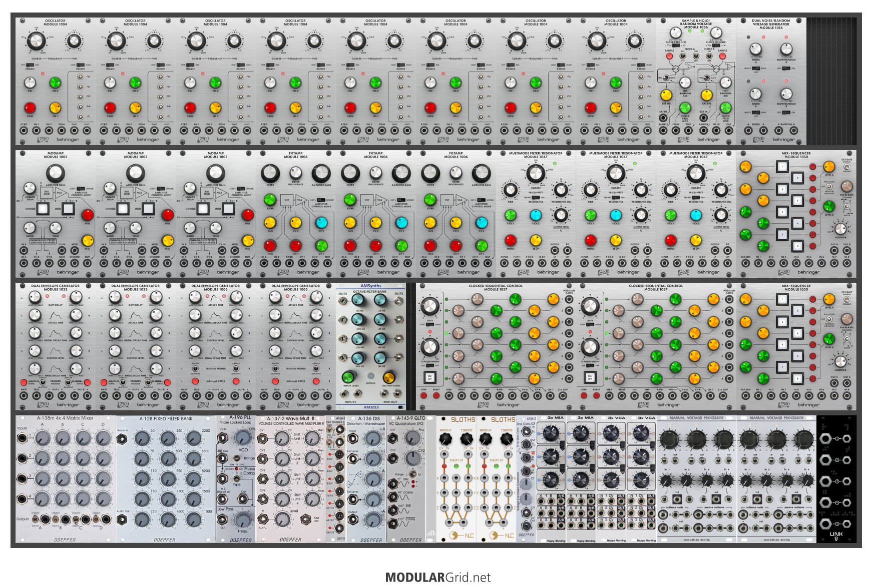Screen dimensions: 877x588
Task: Click the 63 Hz knob on Octave Filter Bank
Action: point(358,300)
